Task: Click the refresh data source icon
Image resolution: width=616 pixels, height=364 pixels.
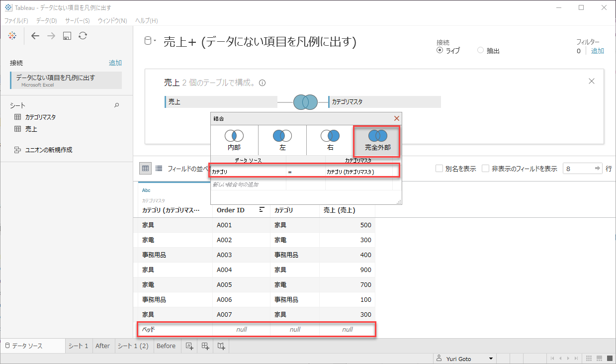Action: 83,36
